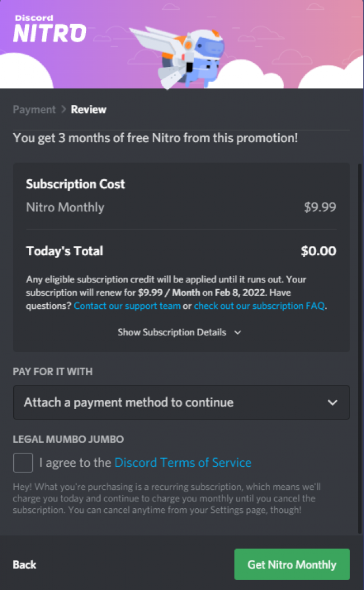Click the Today's Total $0.00 amount
This screenshot has height=590, width=364.
point(318,251)
